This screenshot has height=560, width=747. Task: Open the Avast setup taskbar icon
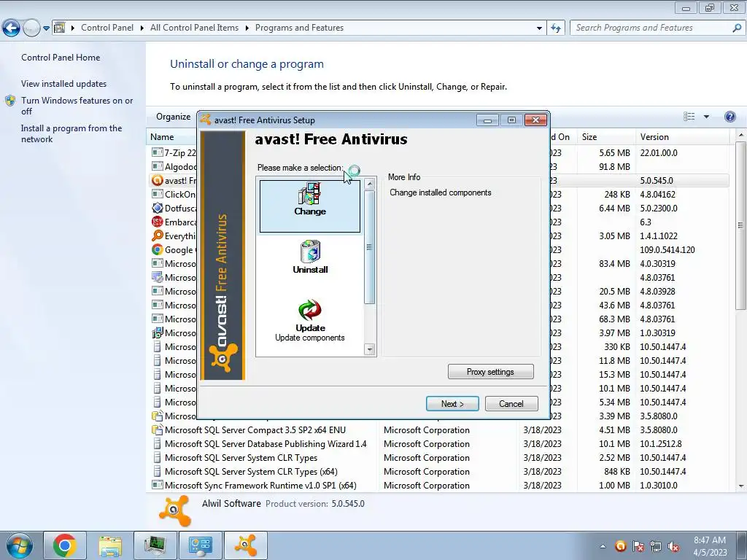245,545
